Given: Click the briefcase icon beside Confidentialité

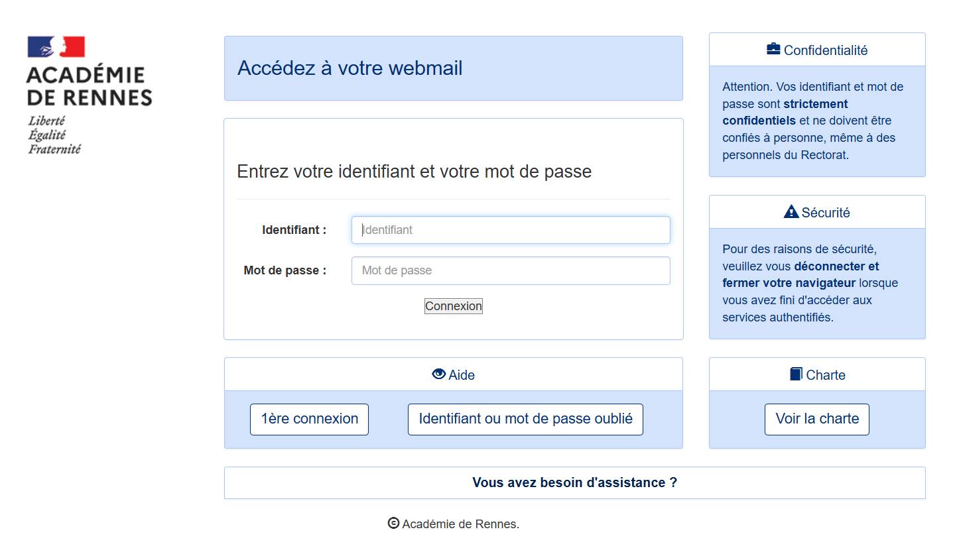Looking at the screenshot, I should pyautogui.click(x=773, y=49).
